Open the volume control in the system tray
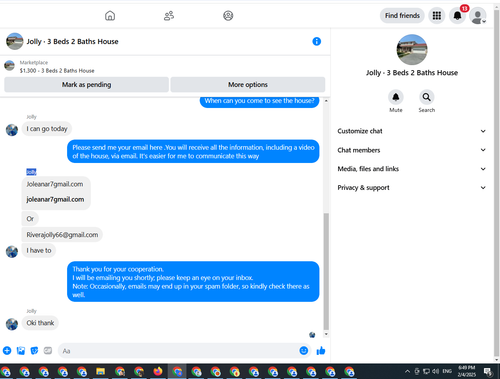500x379 pixels. tap(435, 371)
